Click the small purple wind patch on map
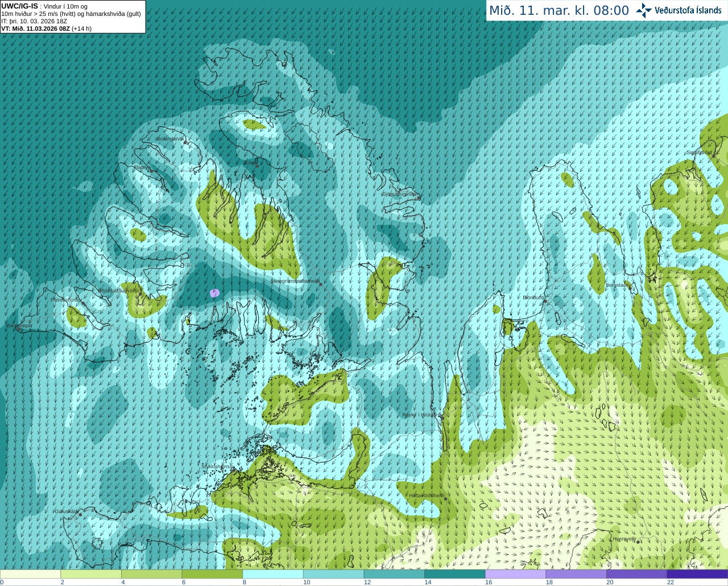The width and height of the screenshot is (728, 586). point(214,293)
